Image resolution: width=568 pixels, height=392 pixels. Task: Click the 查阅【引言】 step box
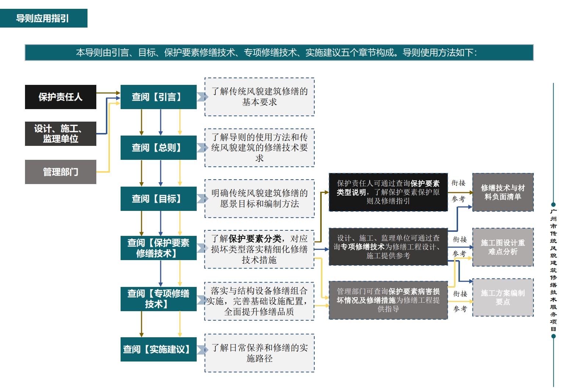pos(158,97)
